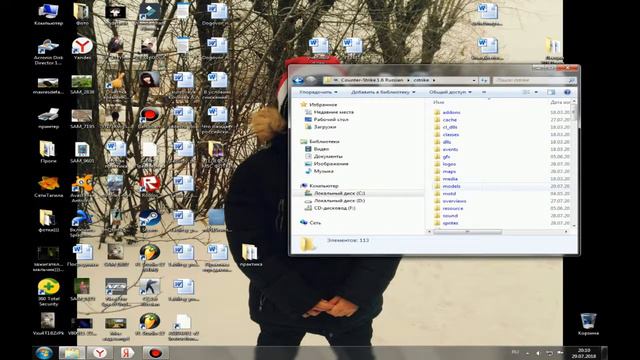
Task: Open Добавить в библиотеку dropdown
Action: point(383,92)
